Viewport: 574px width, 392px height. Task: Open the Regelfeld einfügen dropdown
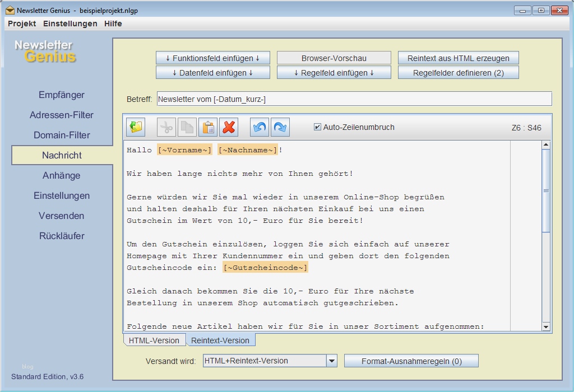tap(334, 72)
